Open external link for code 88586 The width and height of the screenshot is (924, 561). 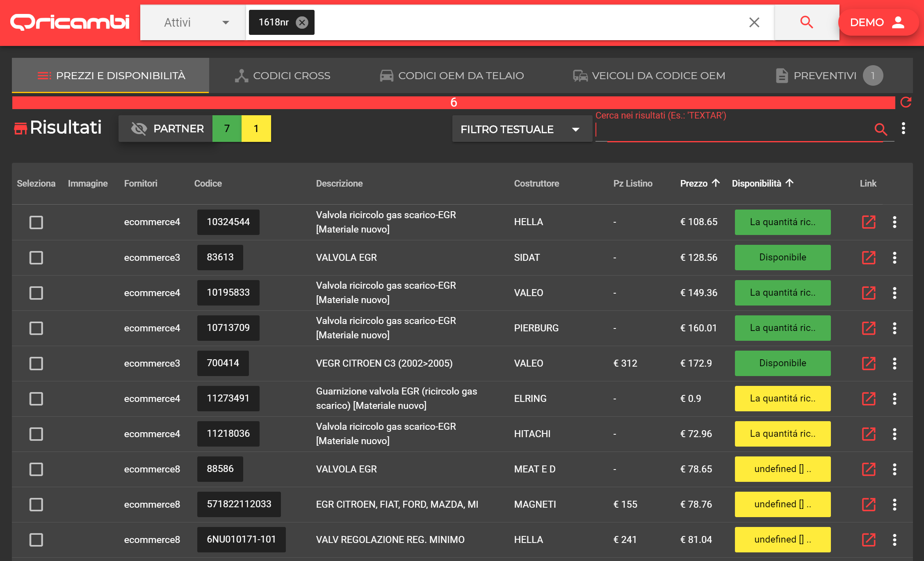click(869, 469)
